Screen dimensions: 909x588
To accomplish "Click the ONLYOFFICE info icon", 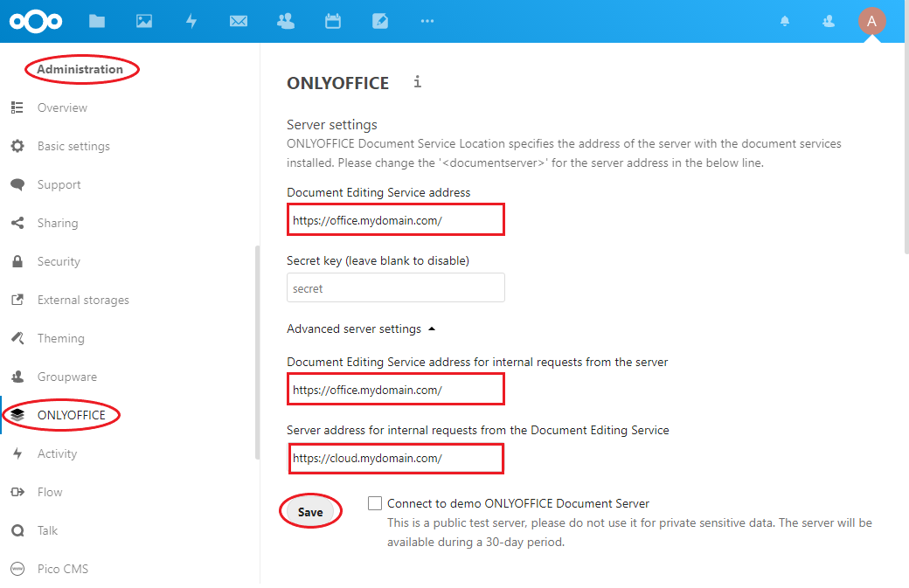I will tap(418, 81).
